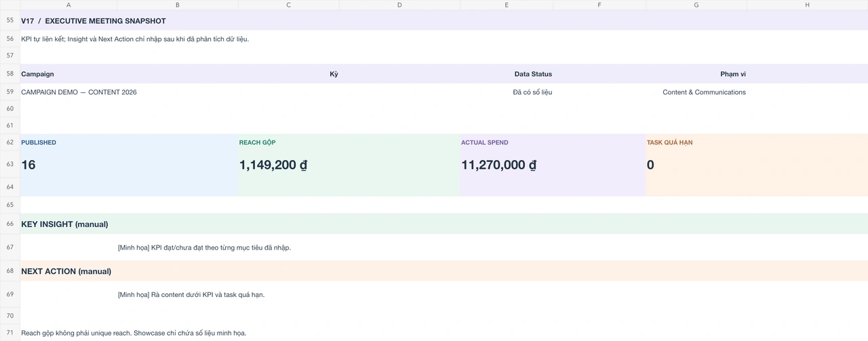Click the 'REACH GỘP' label
The height and width of the screenshot is (341, 868).
(257, 142)
